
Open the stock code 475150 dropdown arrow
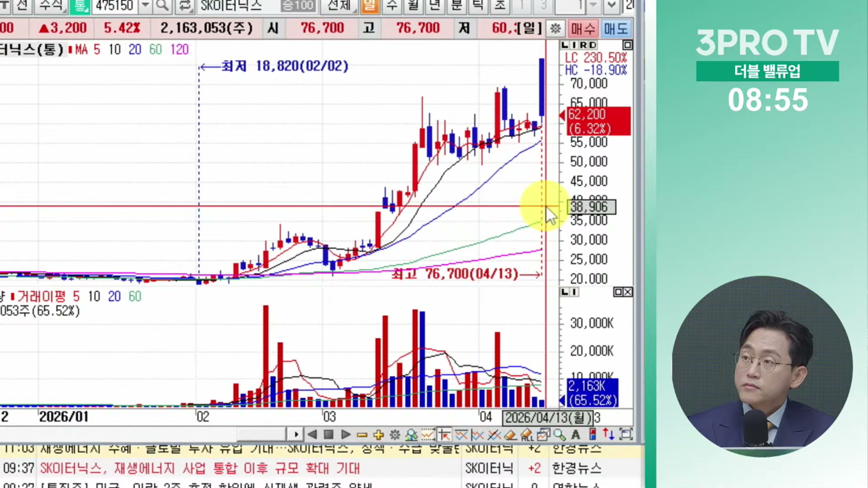coord(145,6)
